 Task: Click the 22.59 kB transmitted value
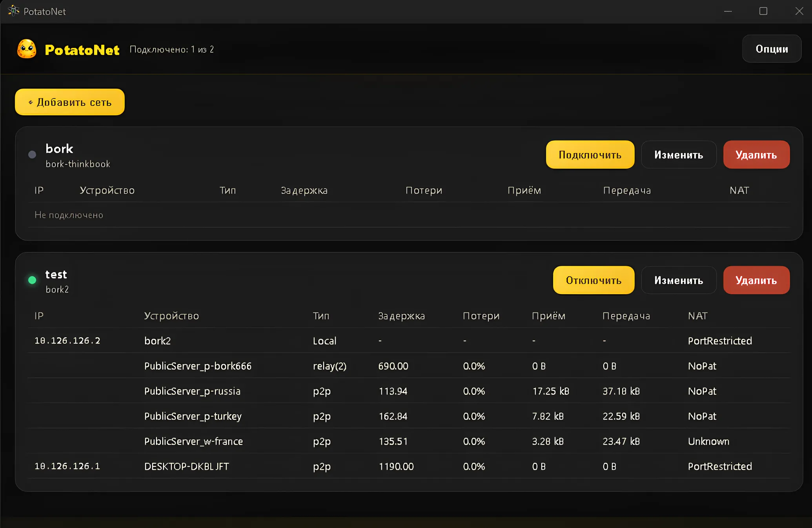pos(621,416)
